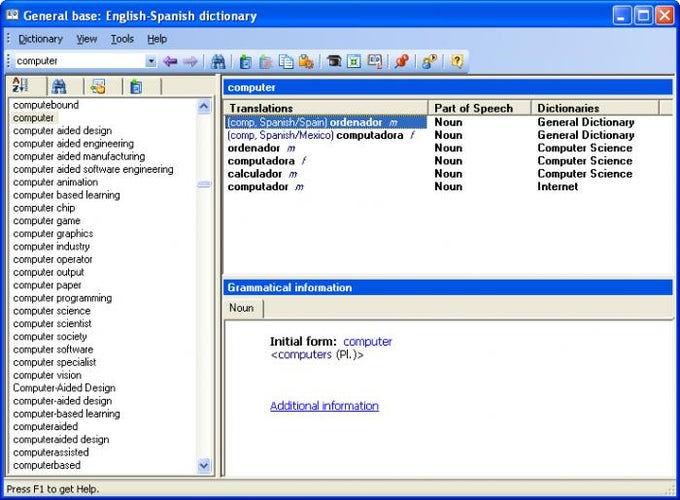Select computerassisted in the list
This screenshot has width=680, height=500.
click(51, 452)
